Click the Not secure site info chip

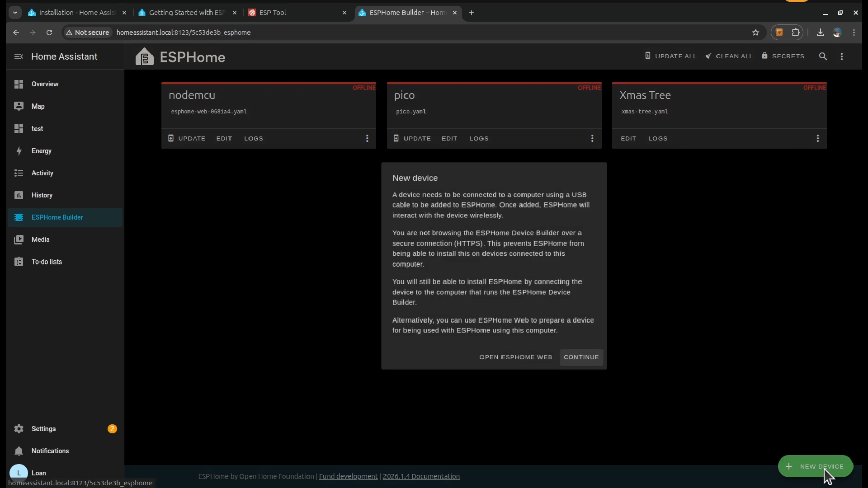click(x=88, y=33)
